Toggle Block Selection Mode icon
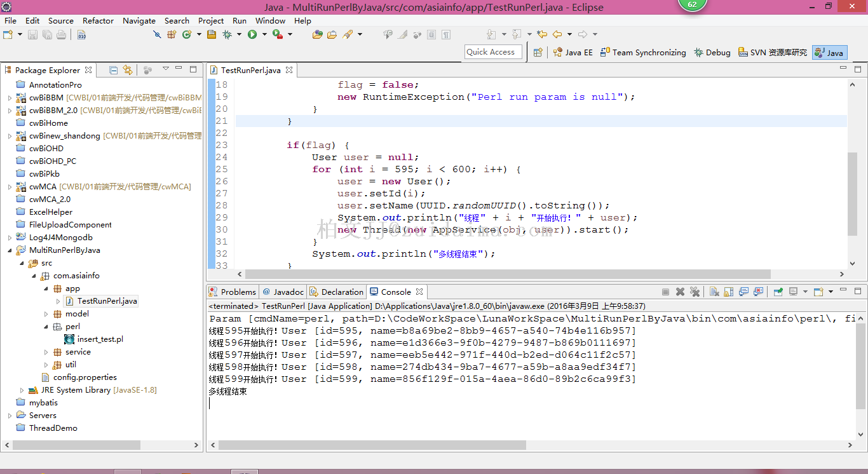This screenshot has width=868, height=474. [431, 34]
